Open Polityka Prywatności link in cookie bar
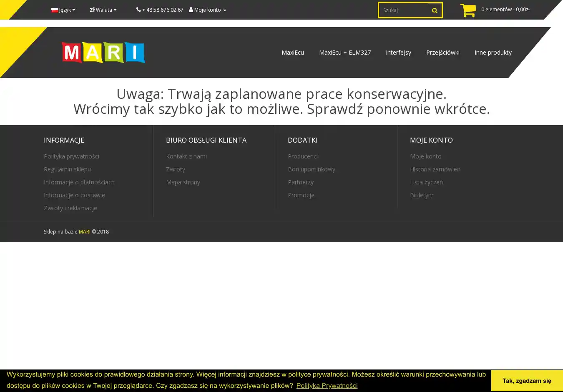The width and height of the screenshot is (563, 392). 327,386
